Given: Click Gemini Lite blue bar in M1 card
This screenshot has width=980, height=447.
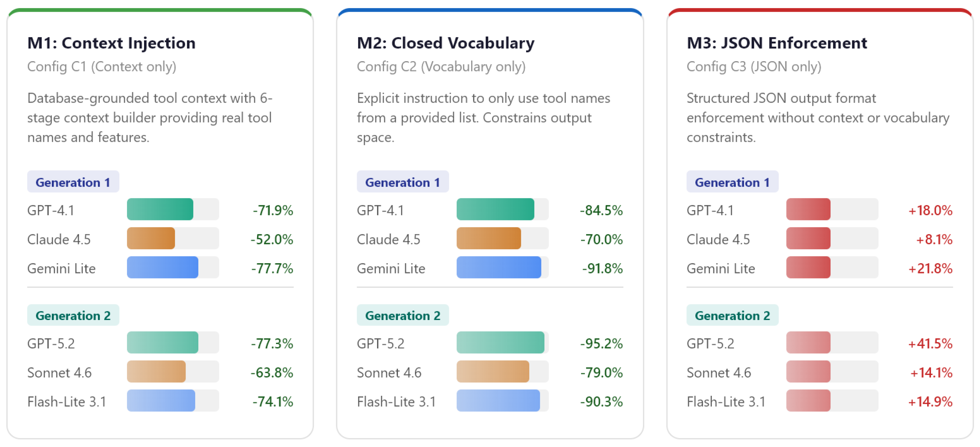Looking at the screenshot, I should (x=163, y=268).
